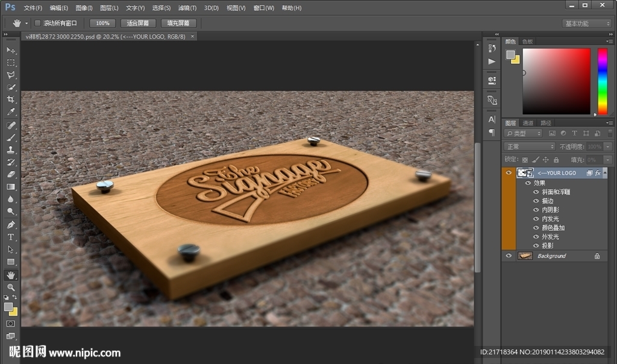
Task: Select the Eraser tool
Action: point(11,174)
